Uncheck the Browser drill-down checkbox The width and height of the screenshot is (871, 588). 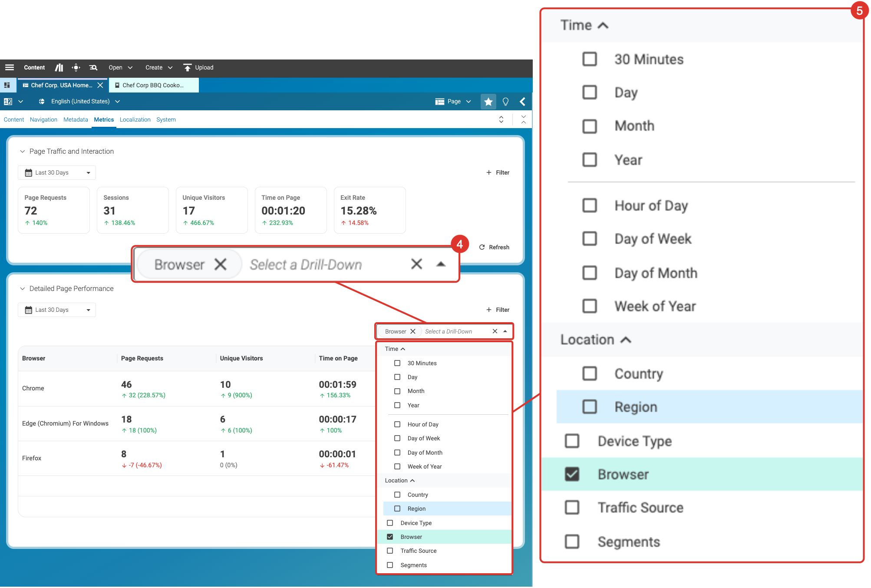pos(390,537)
